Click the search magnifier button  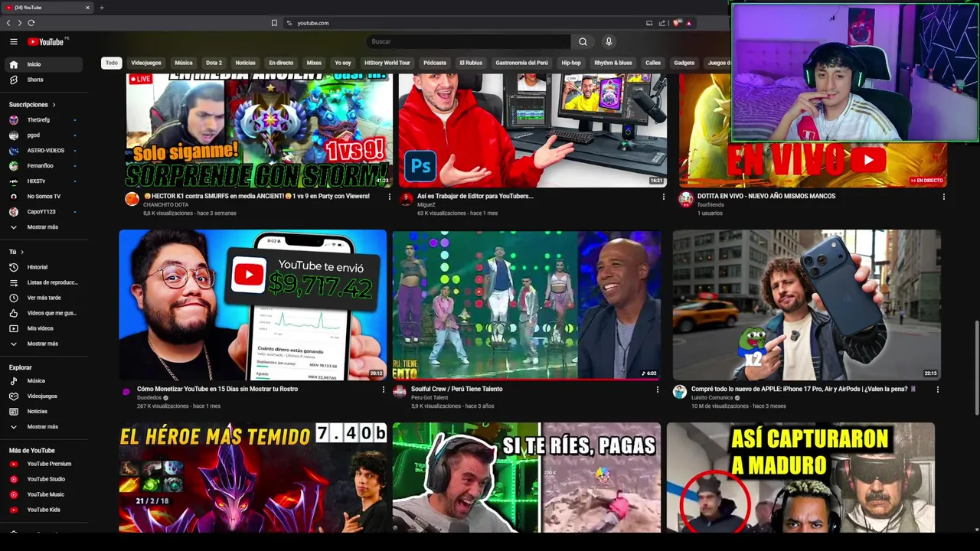pos(583,41)
